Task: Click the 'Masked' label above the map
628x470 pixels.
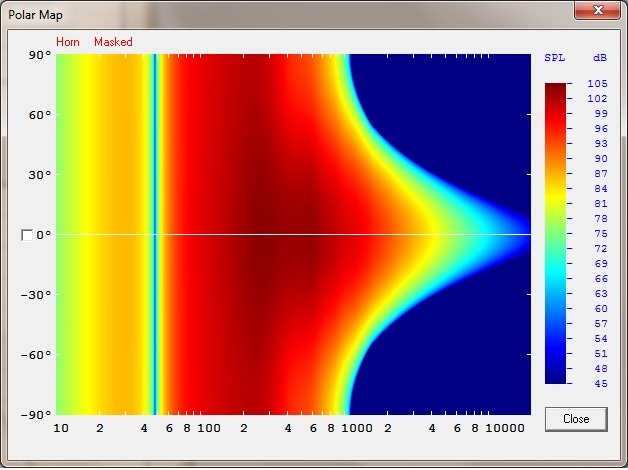Action: [113, 42]
